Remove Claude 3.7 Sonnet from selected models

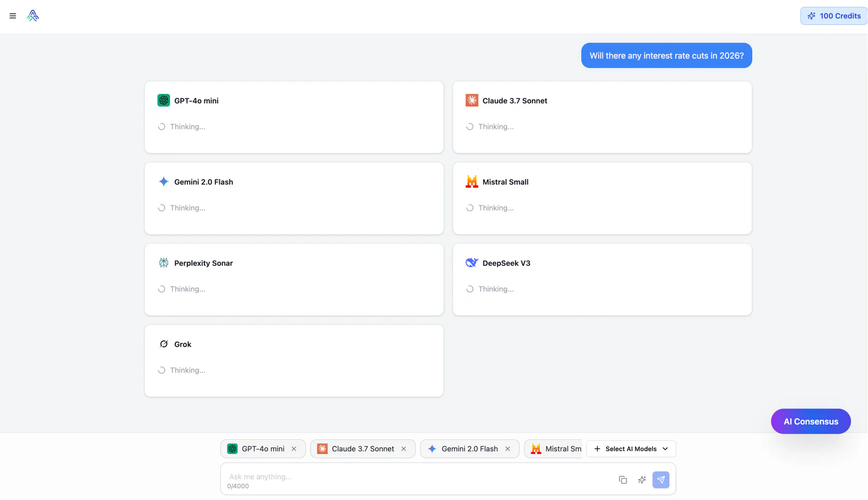404,449
